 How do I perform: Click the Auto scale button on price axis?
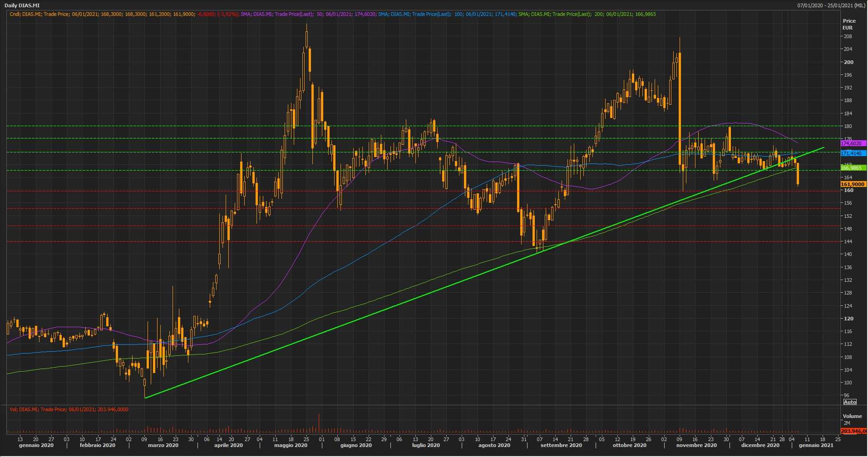850,402
